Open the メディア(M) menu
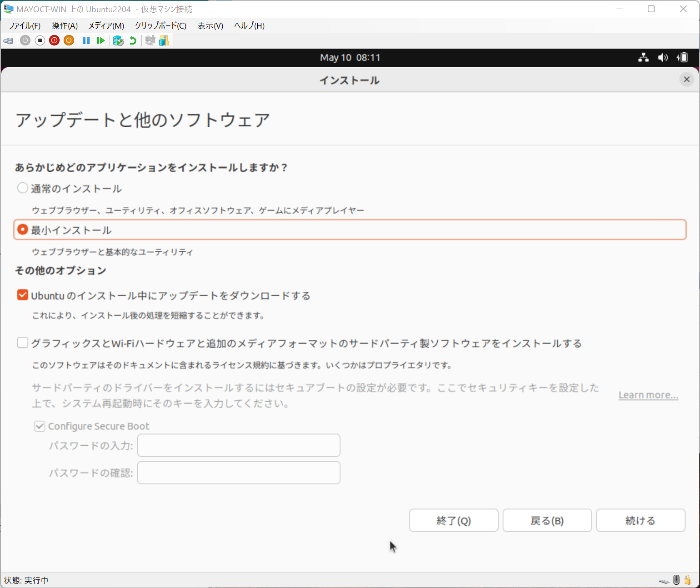Screen dimensions: 700x588 (106, 26)
